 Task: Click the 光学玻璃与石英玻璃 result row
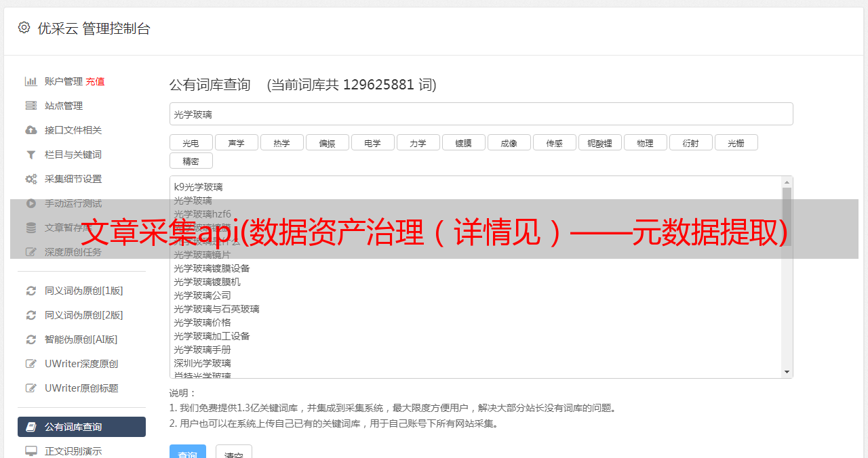216,309
